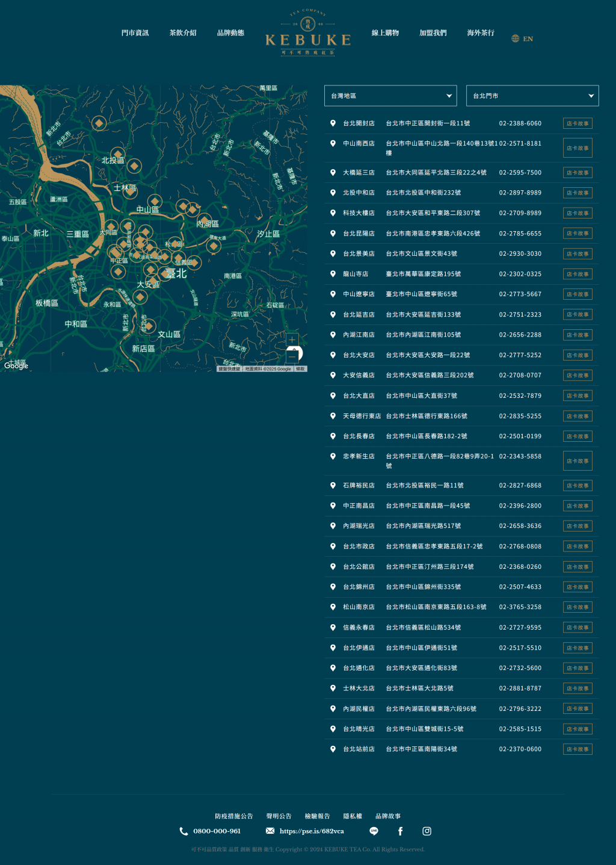Open the 隱私權 footer link
The image size is (616, 865).
(353, 816)
